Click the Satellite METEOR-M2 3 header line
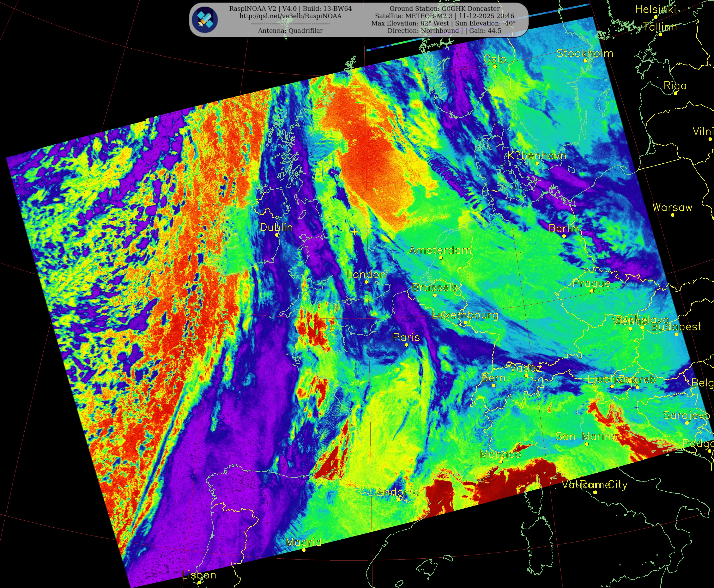Screen dimensions: 714x588 [x=444, y=16]
